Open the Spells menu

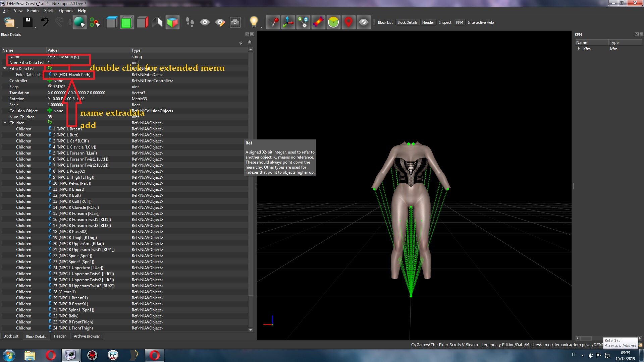49,11
